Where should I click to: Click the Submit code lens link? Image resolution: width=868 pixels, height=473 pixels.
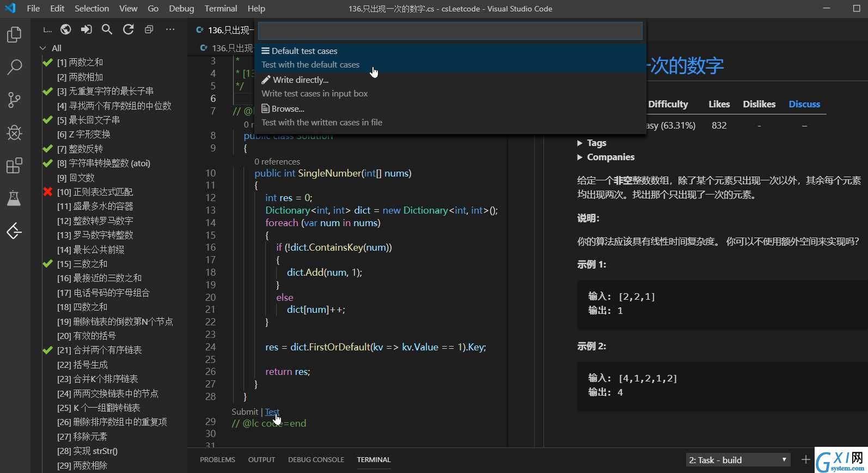click(244, 412)
